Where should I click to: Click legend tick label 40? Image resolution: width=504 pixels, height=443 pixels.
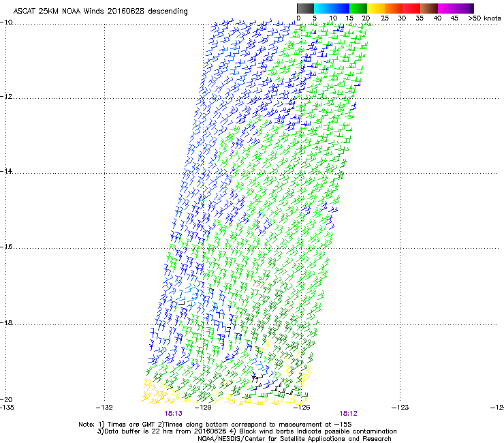[x=437, y=18]
